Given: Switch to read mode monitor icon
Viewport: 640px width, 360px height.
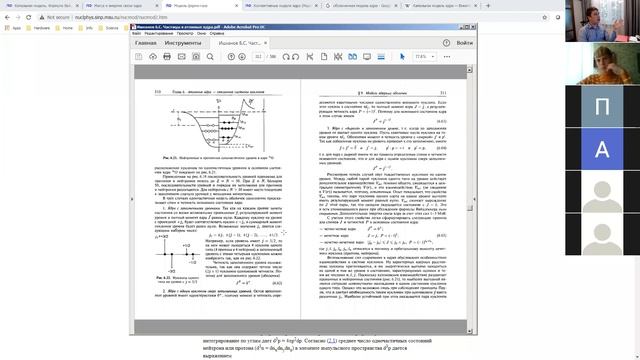Looking at the screenshot, I should point(367,57).
